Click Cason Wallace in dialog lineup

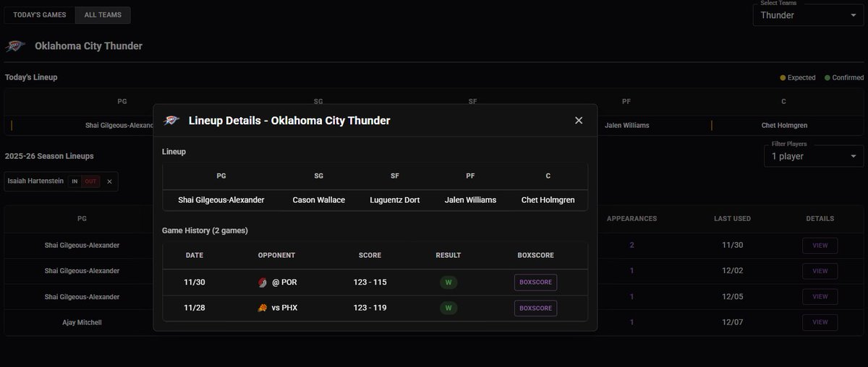click(x=319, y=200)
